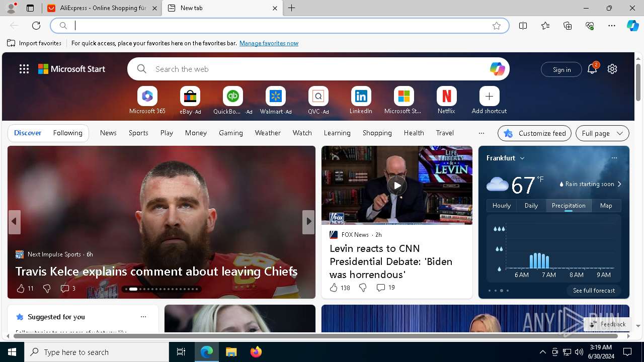Open the Favorites hub

545,26
